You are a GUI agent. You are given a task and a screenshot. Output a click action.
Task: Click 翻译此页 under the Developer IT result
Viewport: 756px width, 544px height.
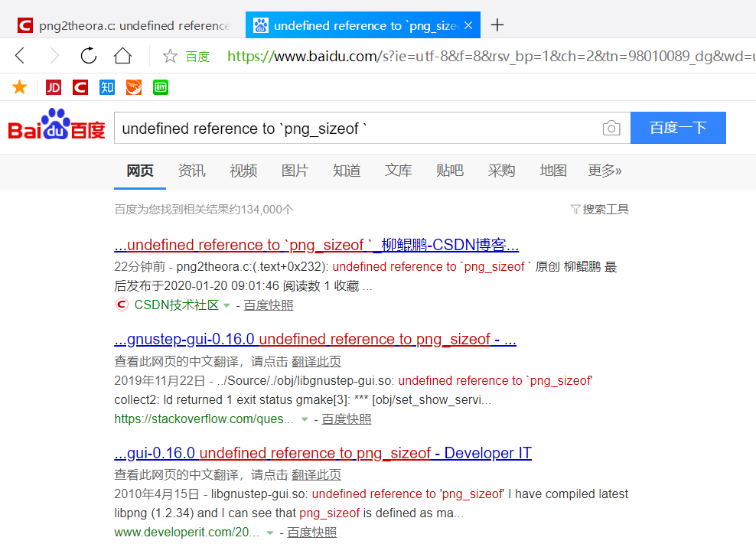[316, 474]
